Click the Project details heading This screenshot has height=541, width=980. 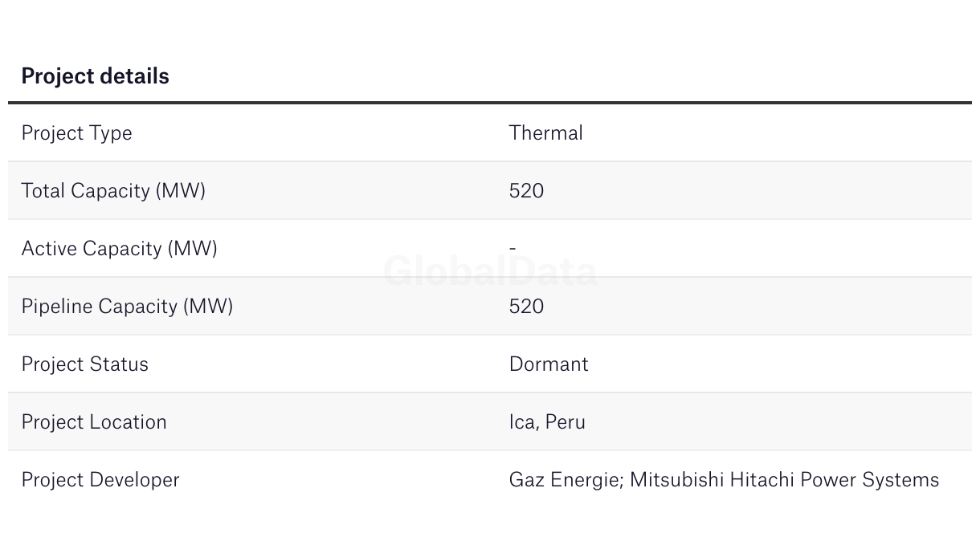[x=95, y=76]
